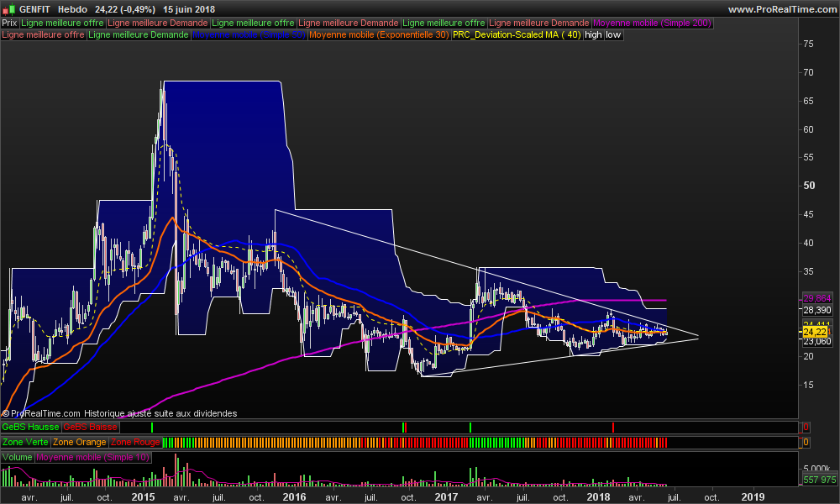
Task: Click the red Ligne meilleure offre label
Action: 44,34
